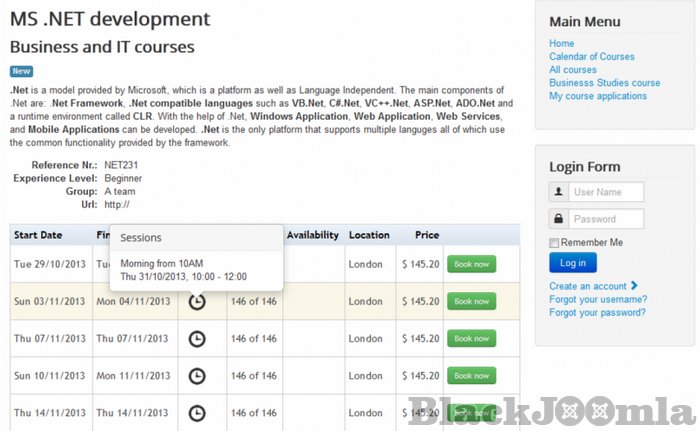Screen dimensions: 700x431
Task: Click the padlock icon beside Password field
Action: [558, 219]
